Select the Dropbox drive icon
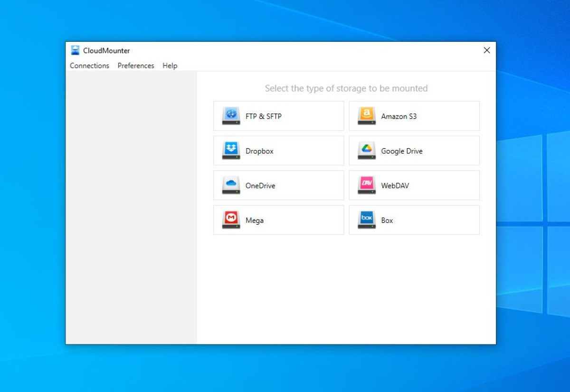The height and width of the screenshot is (392, 570). pyautogui.click(x=231, y=151)
